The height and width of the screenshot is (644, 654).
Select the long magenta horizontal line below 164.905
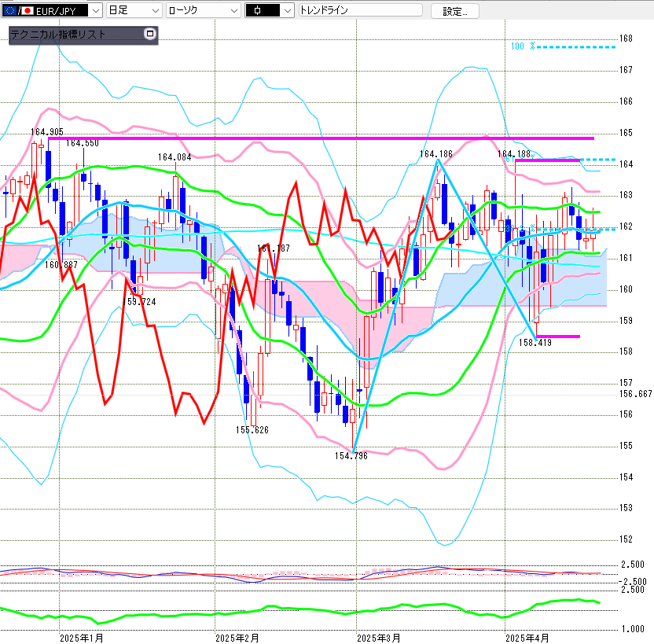tap(321, 138)
